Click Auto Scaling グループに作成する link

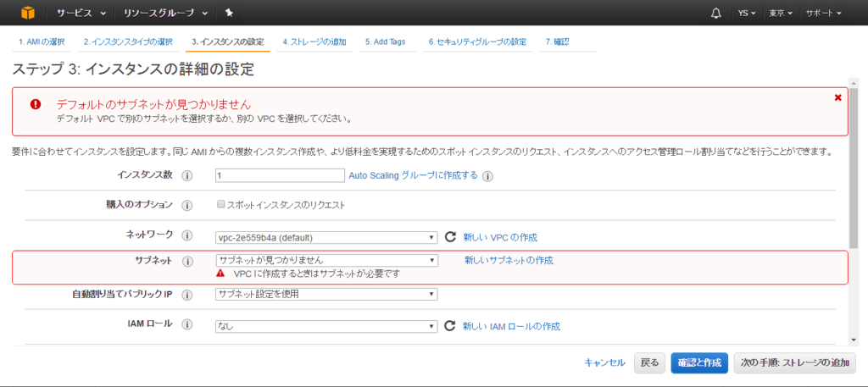pyautogui.click(x=413, y=175)
